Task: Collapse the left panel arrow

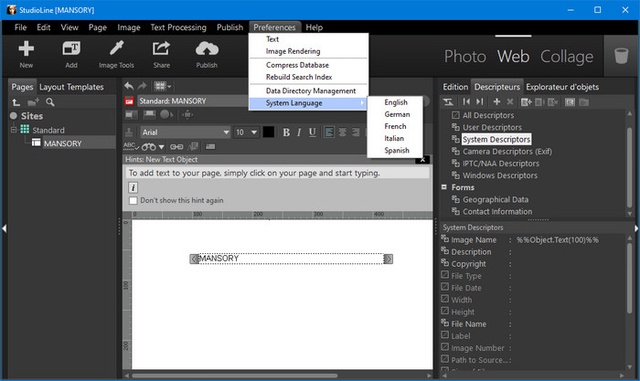Action: click(x=4, y=228)
